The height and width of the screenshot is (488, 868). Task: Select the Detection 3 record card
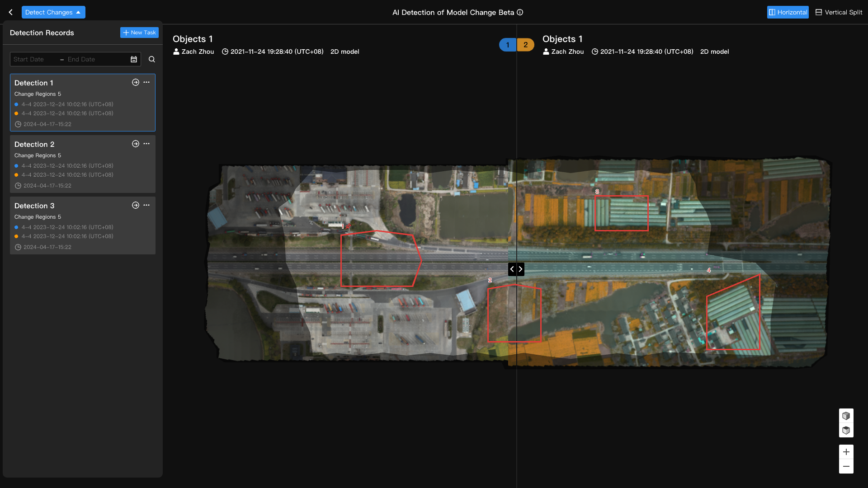point(83,225)
